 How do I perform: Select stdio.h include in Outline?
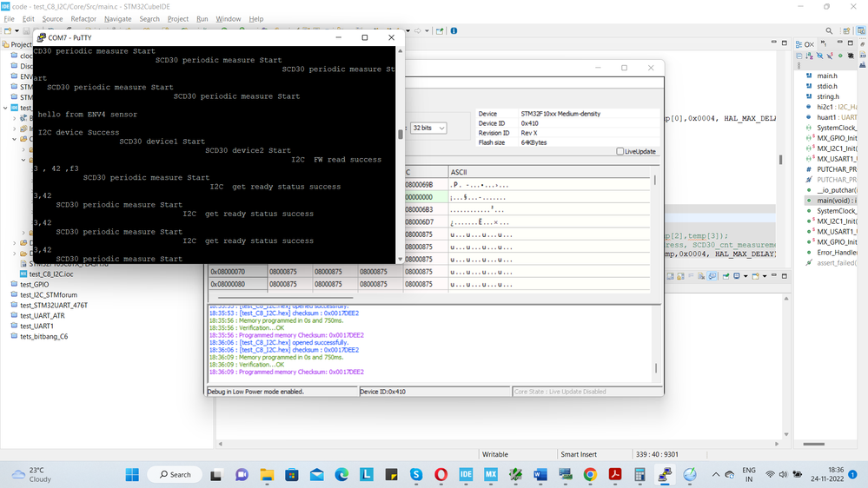pyautogui.click(x=827, y=86)
